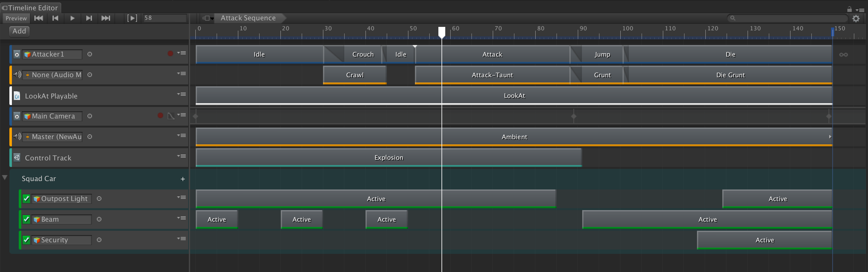Jump to the end of the timeline
This screenshot has height=272, width=868.
tap(106, 18)
